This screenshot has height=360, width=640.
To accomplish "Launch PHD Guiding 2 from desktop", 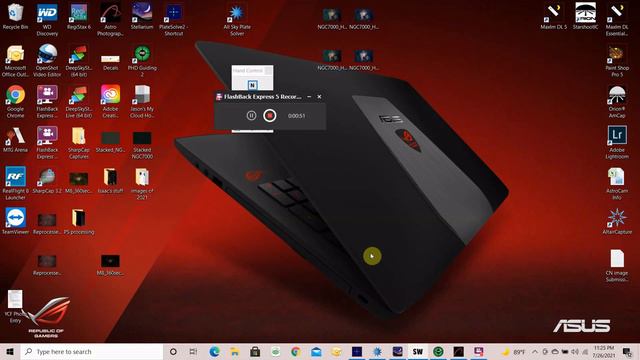I will [142, 60].
